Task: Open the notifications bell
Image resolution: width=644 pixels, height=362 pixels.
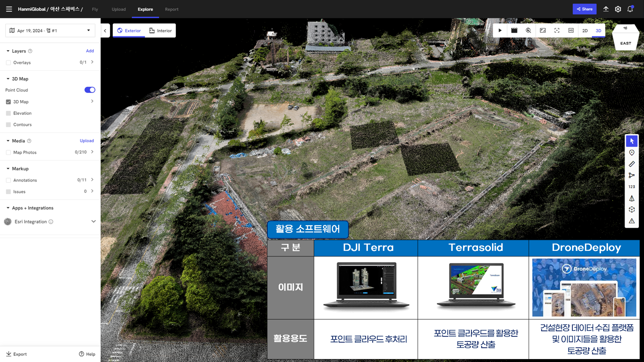Action: 630,9
